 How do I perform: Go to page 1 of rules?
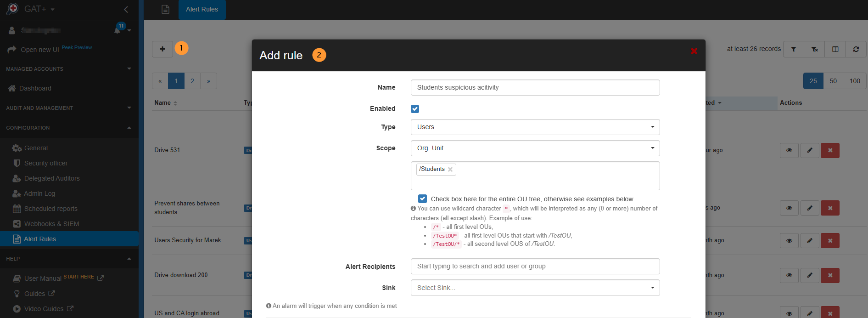point(176,81)
